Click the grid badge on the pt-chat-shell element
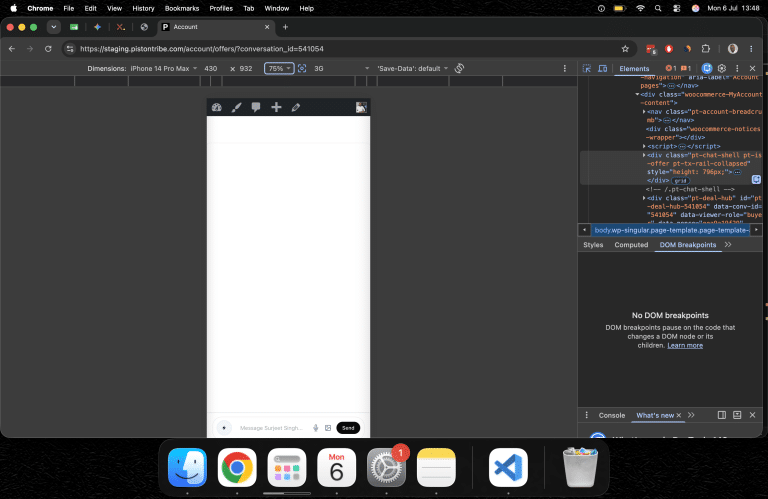This screenshot has height=499, width=768. (x=680, y=181)
